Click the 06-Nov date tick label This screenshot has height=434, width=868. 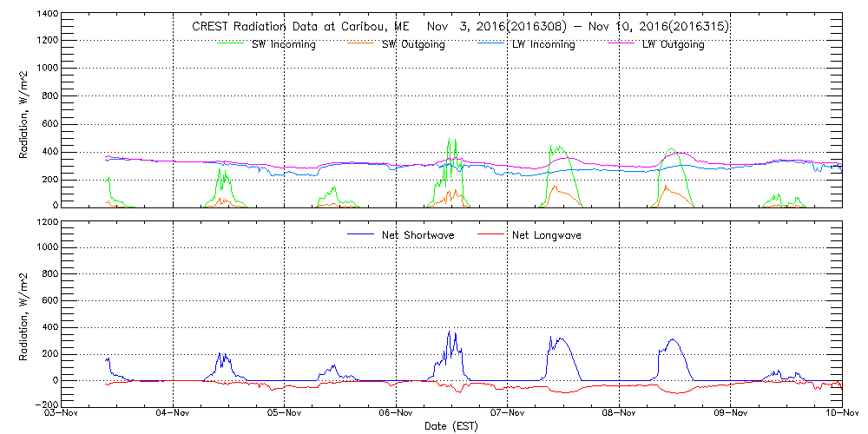(x=396, y=414)
